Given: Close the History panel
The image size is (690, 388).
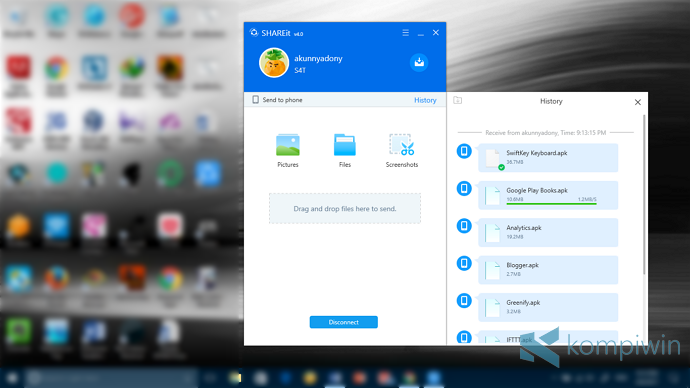Looking at the screenshot, I should click(x=638, y=102).
